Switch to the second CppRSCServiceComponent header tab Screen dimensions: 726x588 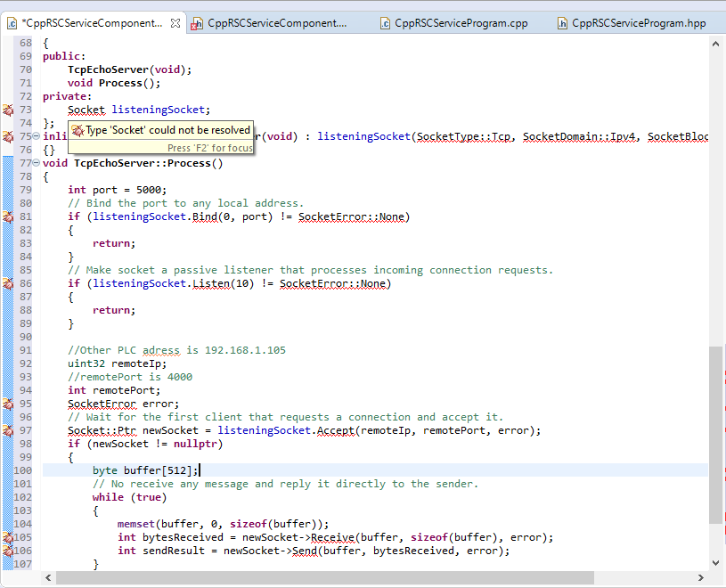pyautogui.click(x=277, y=23)
